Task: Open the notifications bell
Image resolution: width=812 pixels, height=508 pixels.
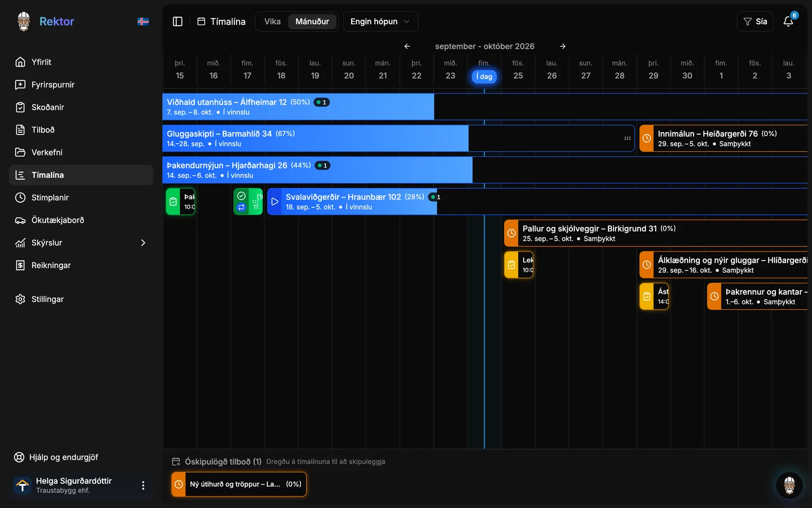Action: pos(788,21)
